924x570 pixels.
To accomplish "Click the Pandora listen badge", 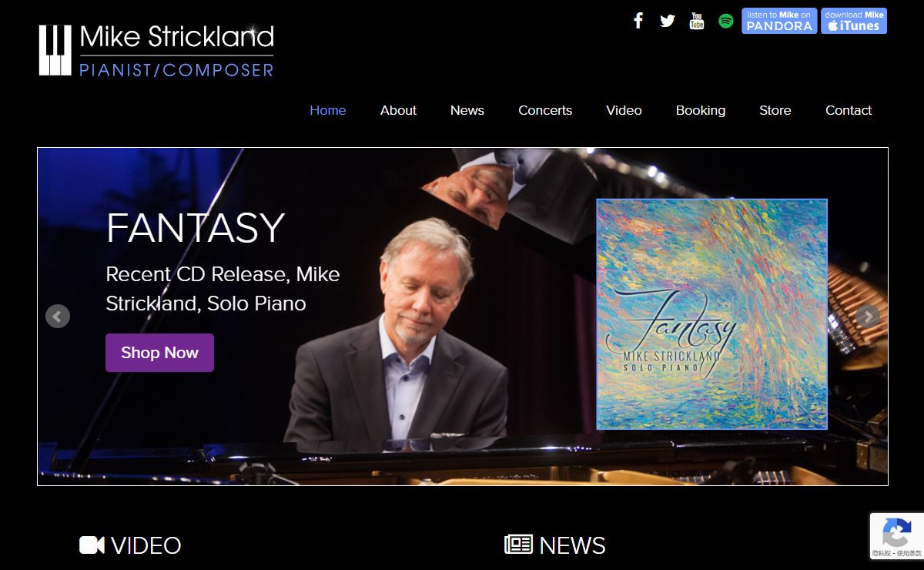I will 779,21.
